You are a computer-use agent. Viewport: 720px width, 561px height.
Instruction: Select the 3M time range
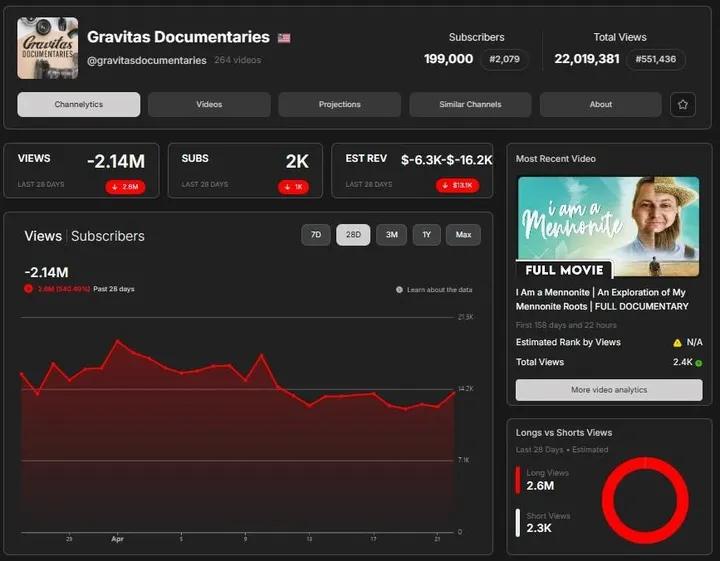click(391, 235)
